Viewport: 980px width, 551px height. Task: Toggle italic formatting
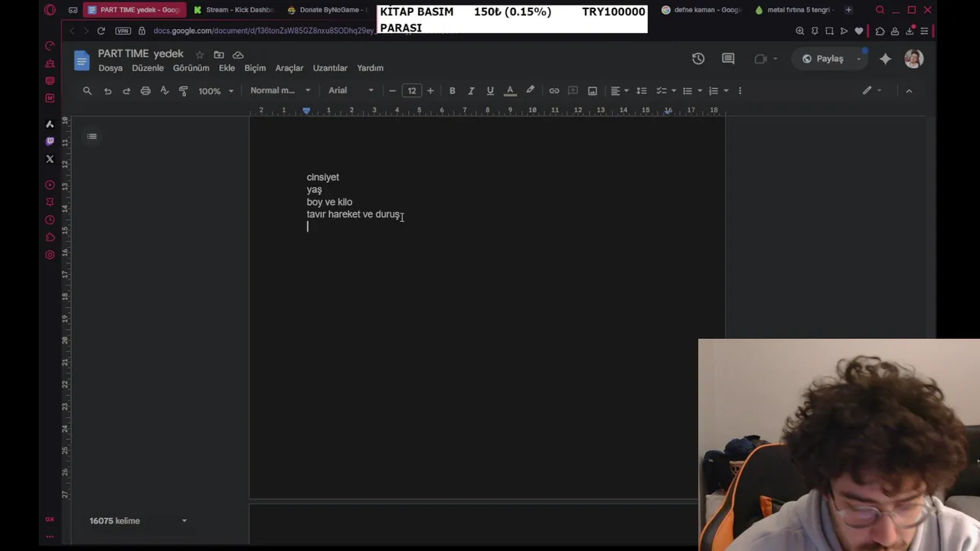click(471, 90)
